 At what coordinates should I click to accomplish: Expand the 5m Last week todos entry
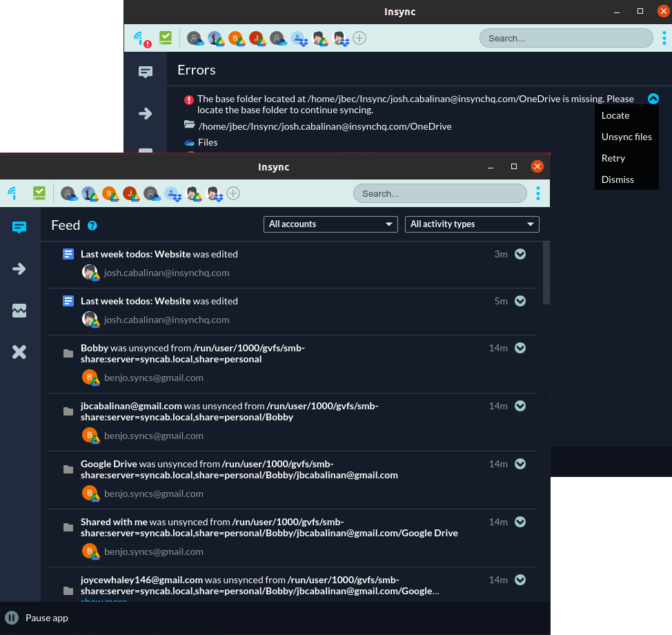coord(520,301)
